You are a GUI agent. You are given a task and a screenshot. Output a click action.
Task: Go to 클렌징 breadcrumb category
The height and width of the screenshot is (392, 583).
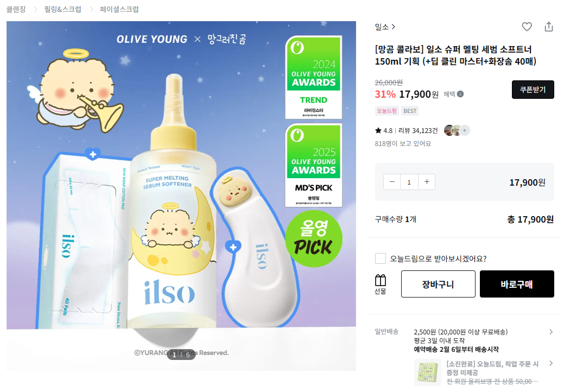click(16, 9)
